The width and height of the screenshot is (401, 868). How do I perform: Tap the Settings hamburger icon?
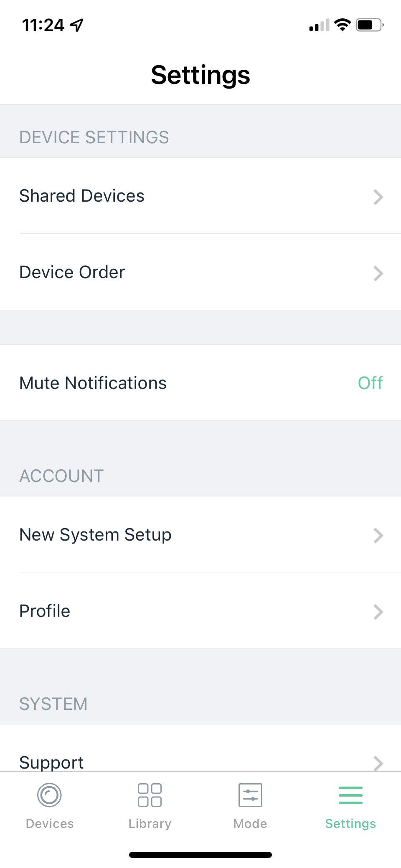pyautogui.click(x=350, y=795)
